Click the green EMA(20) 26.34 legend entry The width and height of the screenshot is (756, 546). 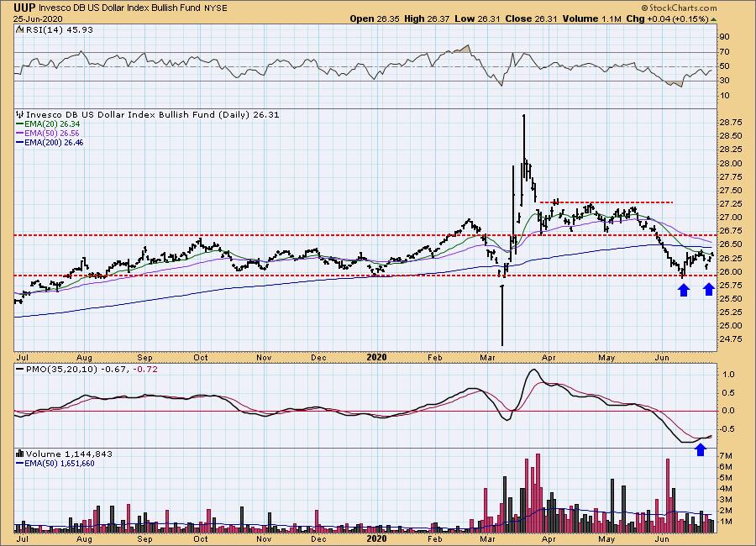point(48,124)
